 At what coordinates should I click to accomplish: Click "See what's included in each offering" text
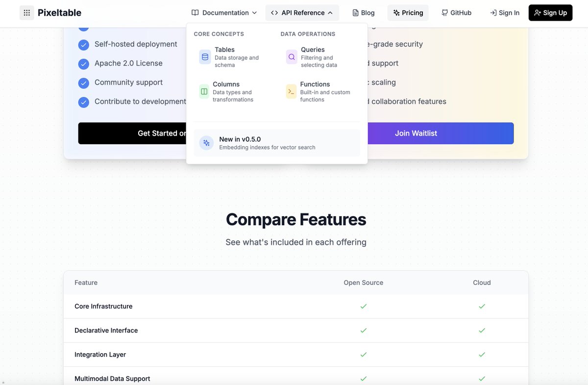(x=296, y=242)
